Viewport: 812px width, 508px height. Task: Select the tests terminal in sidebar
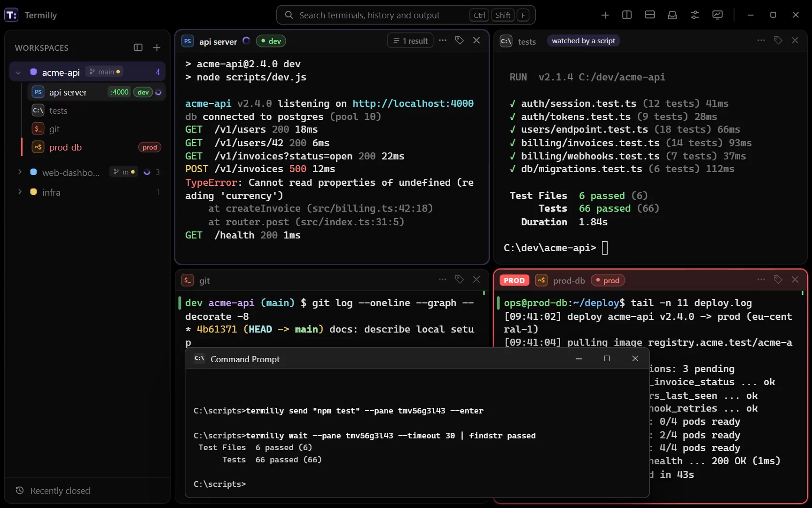(x=96, y=111)
